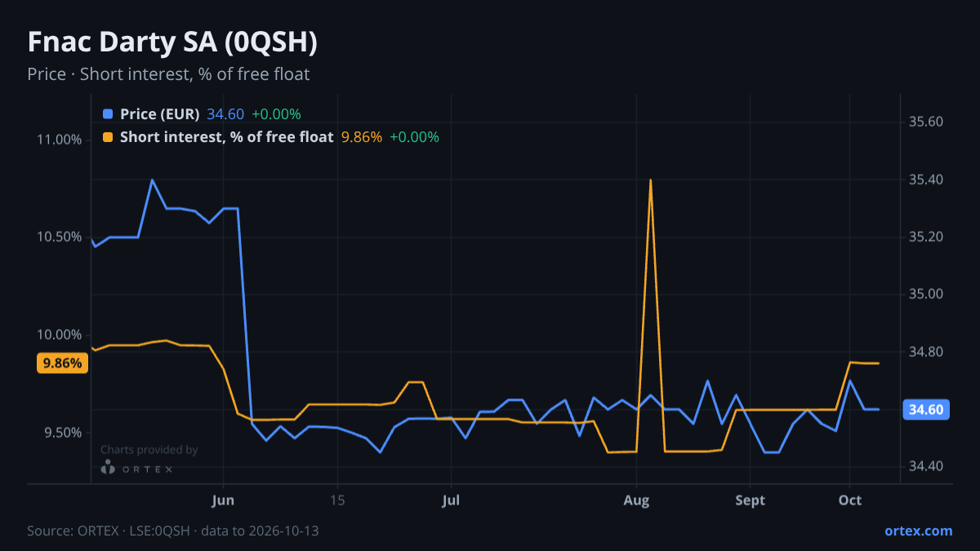Click the Charts provided by text
The height and width of the screenshot is (551, 980).
click(x=149, y=450)
